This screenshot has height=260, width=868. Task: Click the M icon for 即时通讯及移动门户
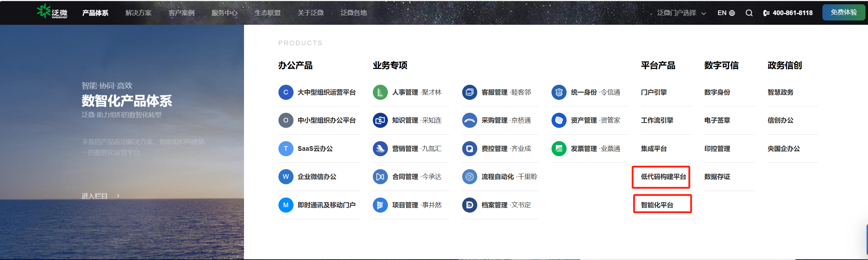click(x=286, y=205)
